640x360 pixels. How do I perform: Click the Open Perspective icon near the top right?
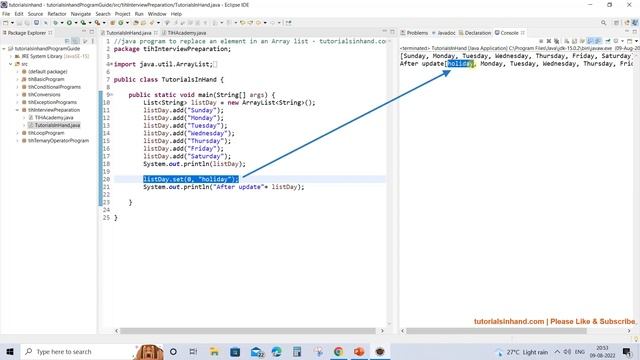tap(616, 23)
